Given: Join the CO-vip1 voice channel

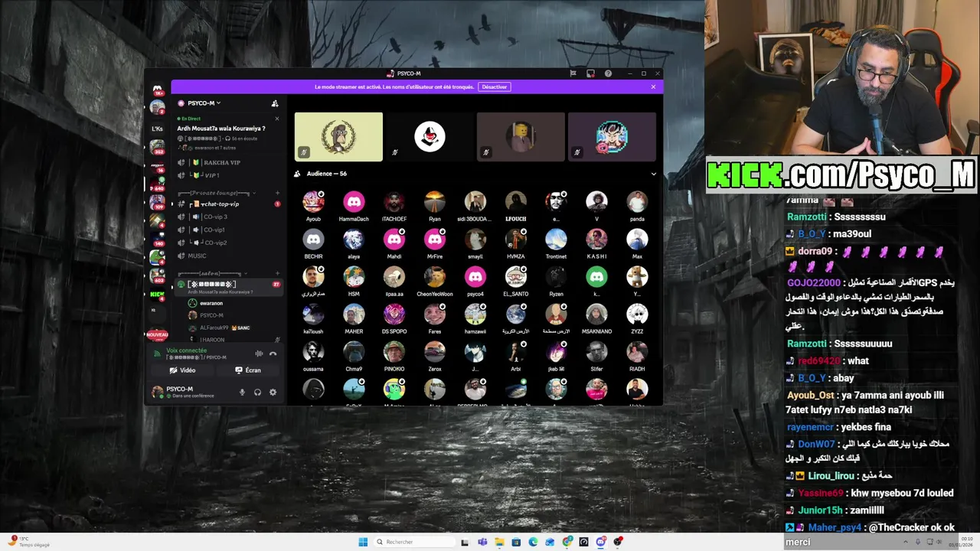Looking at the screenshot, I should 227,230.
